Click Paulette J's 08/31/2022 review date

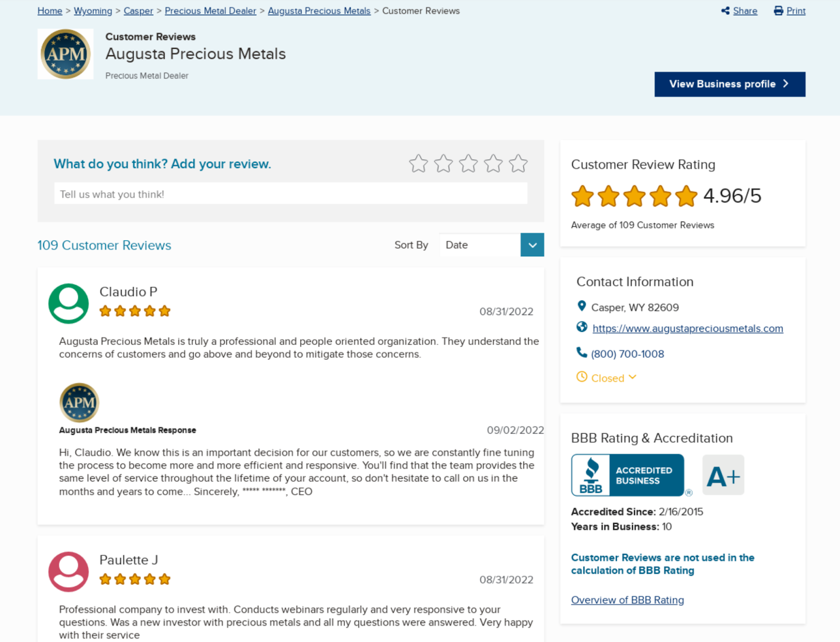[x=506, y=580]
